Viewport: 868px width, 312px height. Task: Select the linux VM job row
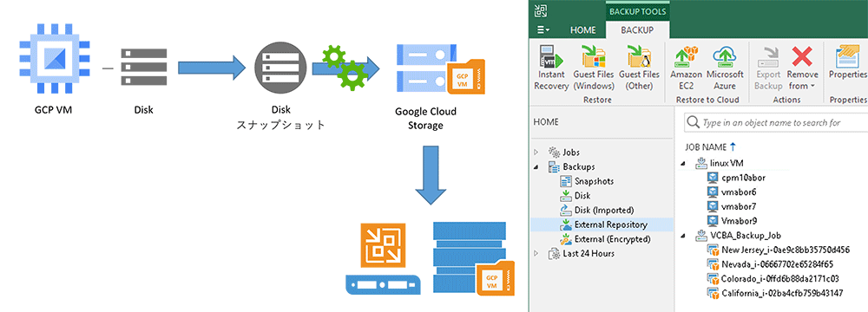point(727,163)
